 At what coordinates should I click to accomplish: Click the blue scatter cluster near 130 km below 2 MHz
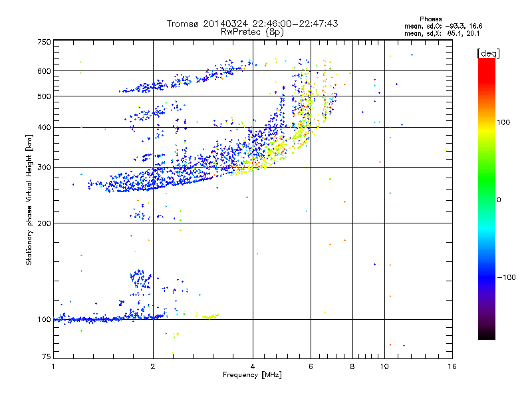pos(140,279)
